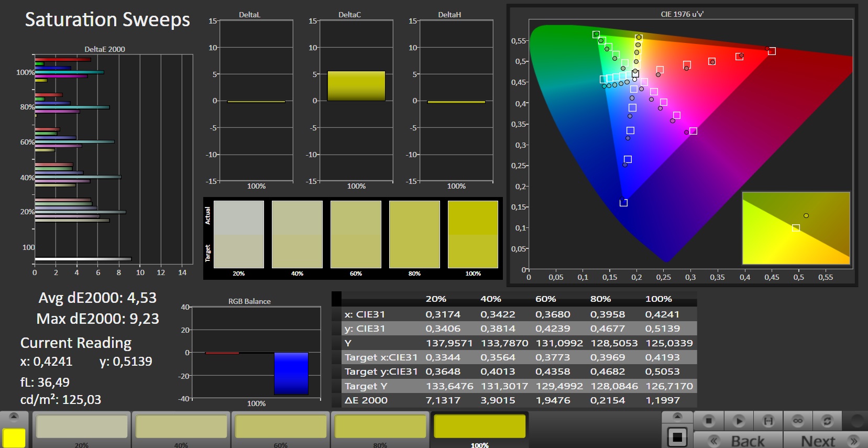Click the Target Y value 126,7170
Screen dimensions: 868x448
click(669, 386)
